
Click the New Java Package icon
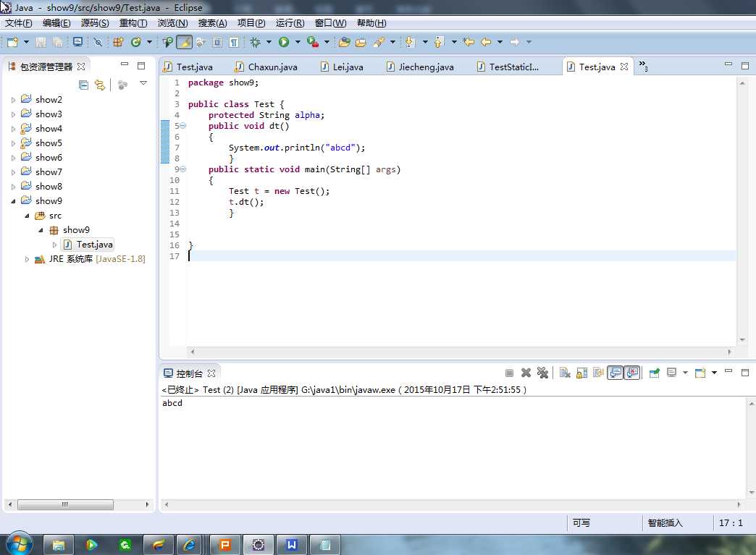coord(118,43)
